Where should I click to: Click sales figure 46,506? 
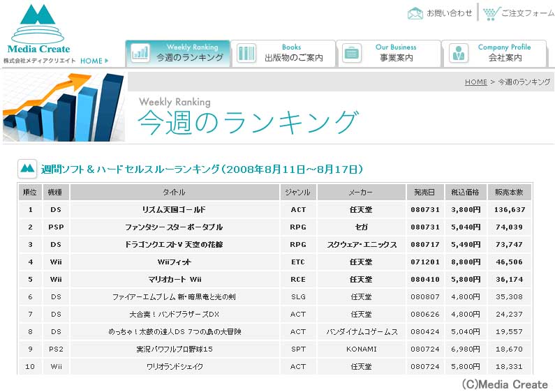(510, 262)
